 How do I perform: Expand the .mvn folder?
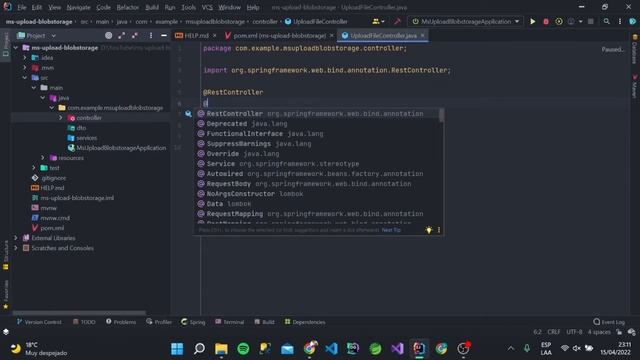click(24, 67)
